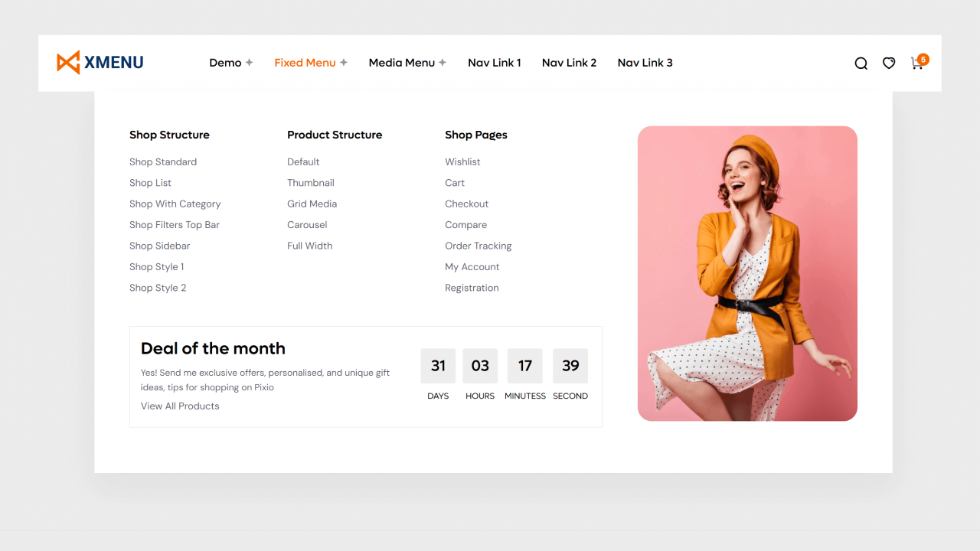Expand the Media Menu dropdown
This screenshot has height=551, width=980.
tap(402, 63)
